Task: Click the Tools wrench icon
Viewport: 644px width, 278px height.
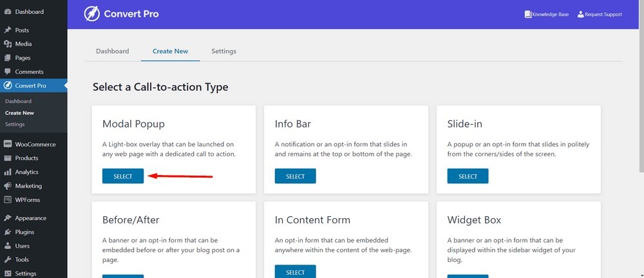Action: point(7,259)
